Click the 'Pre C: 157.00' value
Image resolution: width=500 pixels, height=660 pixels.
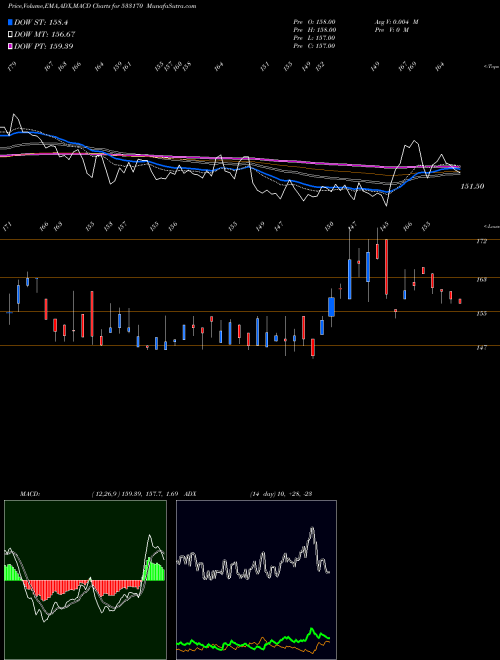314,46
